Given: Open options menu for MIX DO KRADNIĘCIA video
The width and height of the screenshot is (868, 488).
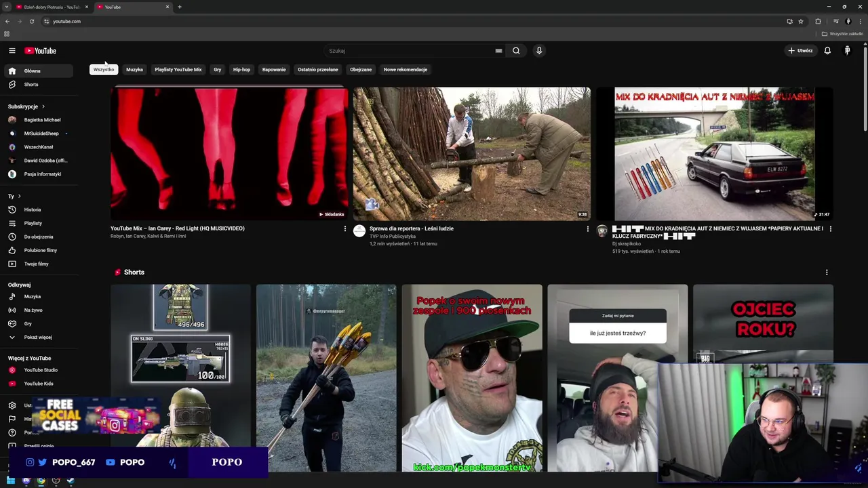Looking at the screenshot, I should (x=830, y=229).
